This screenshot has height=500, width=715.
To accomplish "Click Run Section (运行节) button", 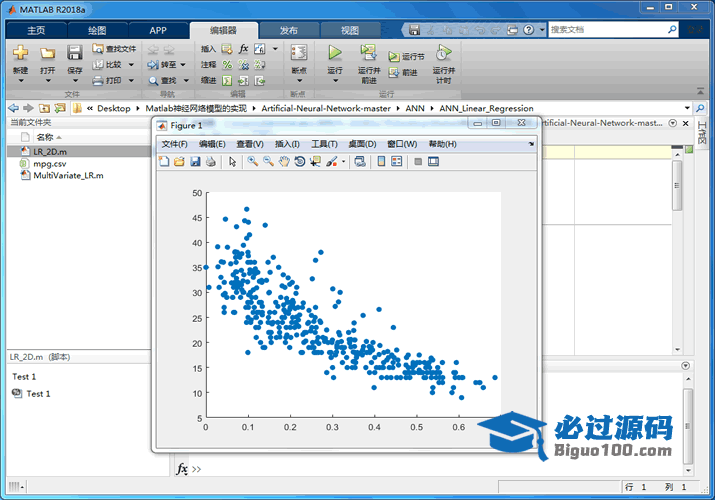I will 406,56.
